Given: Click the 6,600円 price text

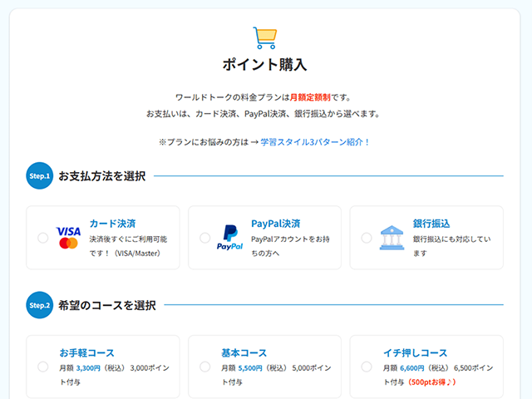Looking at the screenshot, I should pyautogui.click(x=412, y=368).
